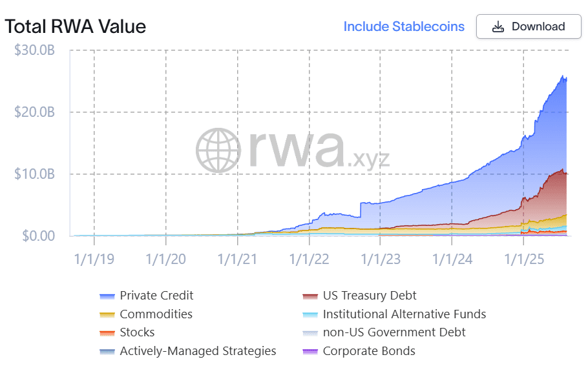The height and width of the screenshot is (386, 588).
Task: Toggle Commodities series in legend
Action: click(x=156, y=314)
